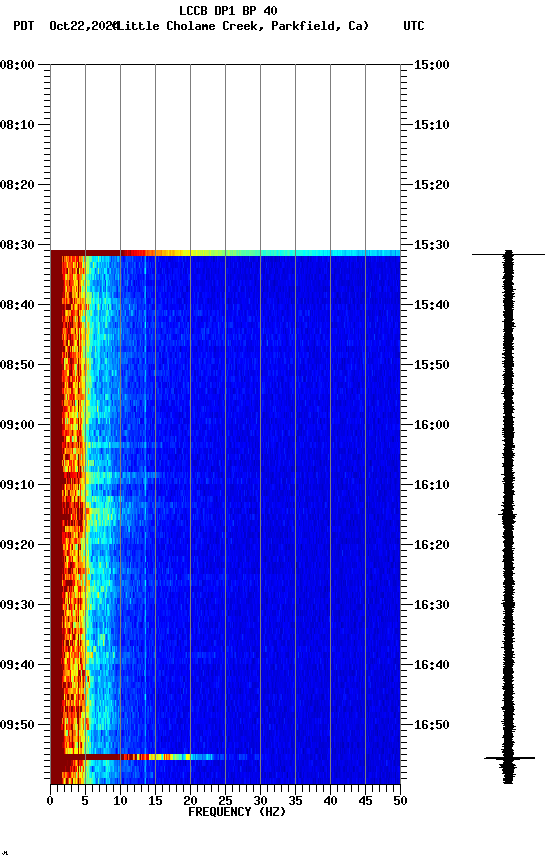The height and width of the screenshot is (864, 552).
Task: Click the 5 Hz frequency tick label
Action: [x=85, y=801]
